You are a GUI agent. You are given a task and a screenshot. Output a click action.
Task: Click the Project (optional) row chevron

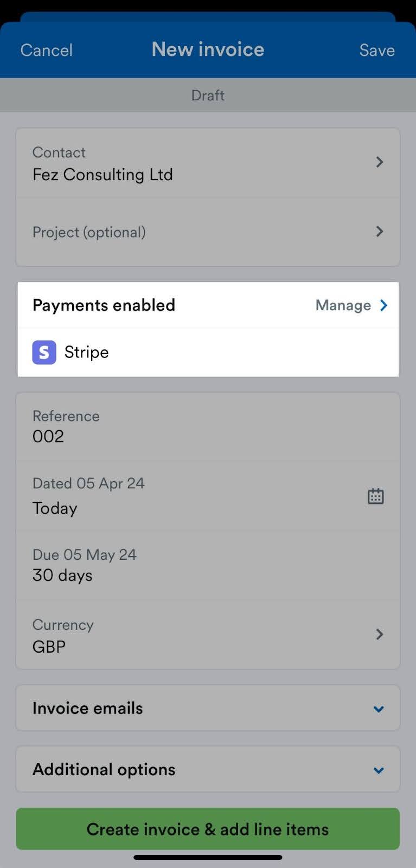click(379, 232)
